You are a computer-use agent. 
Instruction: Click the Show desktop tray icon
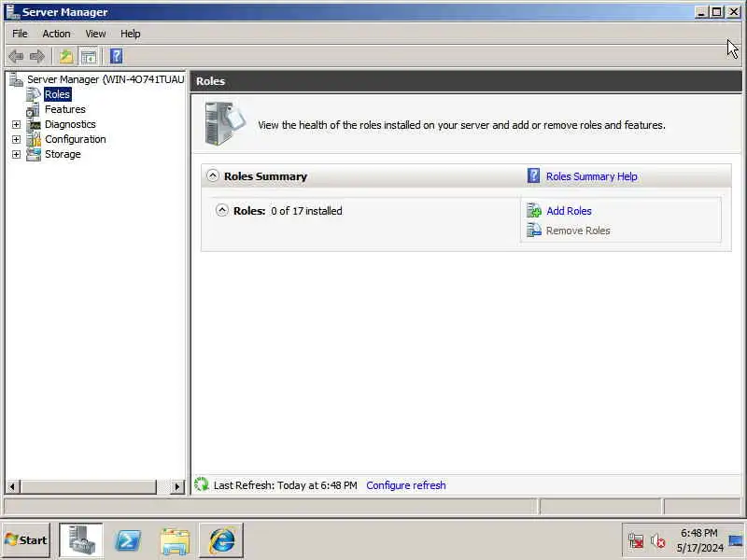[x=736, y=541]
